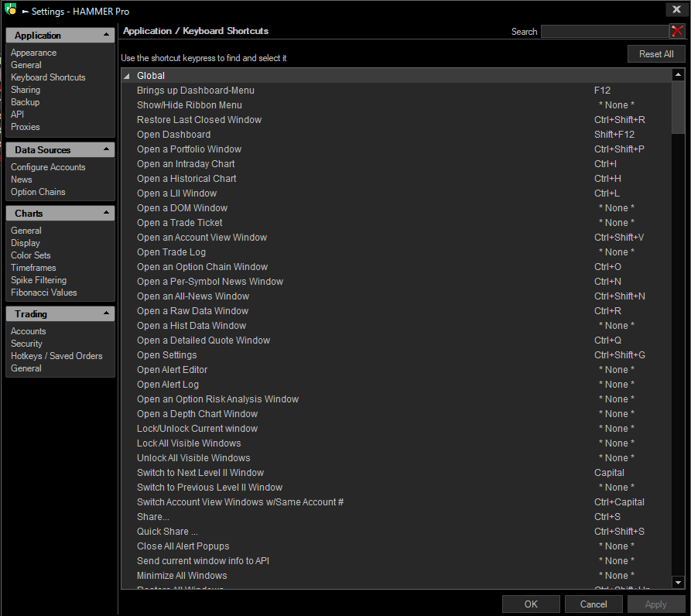The height and width of the screenshot is (616, 691).
Task: Open General page under Application
Action: 26,65
